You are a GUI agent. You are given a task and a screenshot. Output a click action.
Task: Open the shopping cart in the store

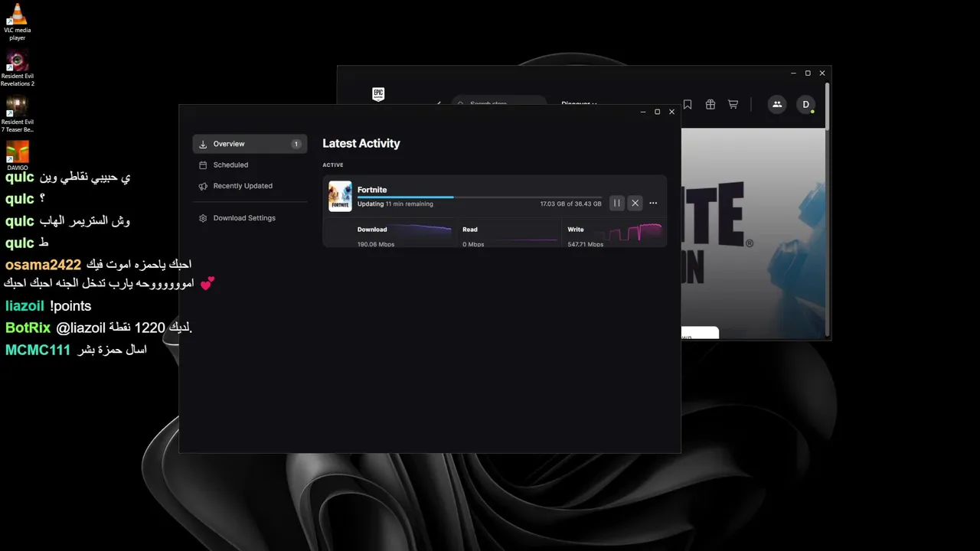(x=733, y=105)
